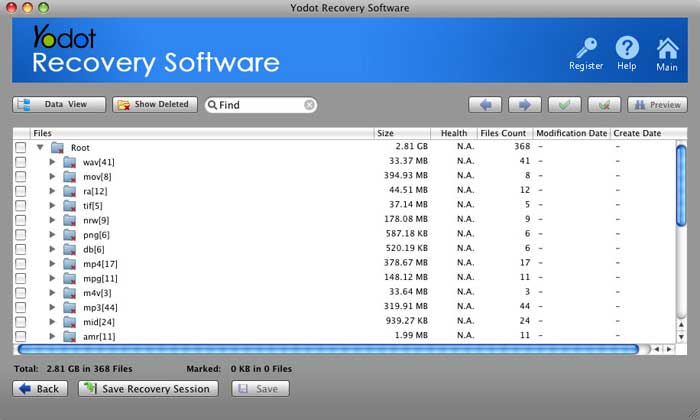
Task: Check the png[6] row checkbox
Action: tap(21, 235)
